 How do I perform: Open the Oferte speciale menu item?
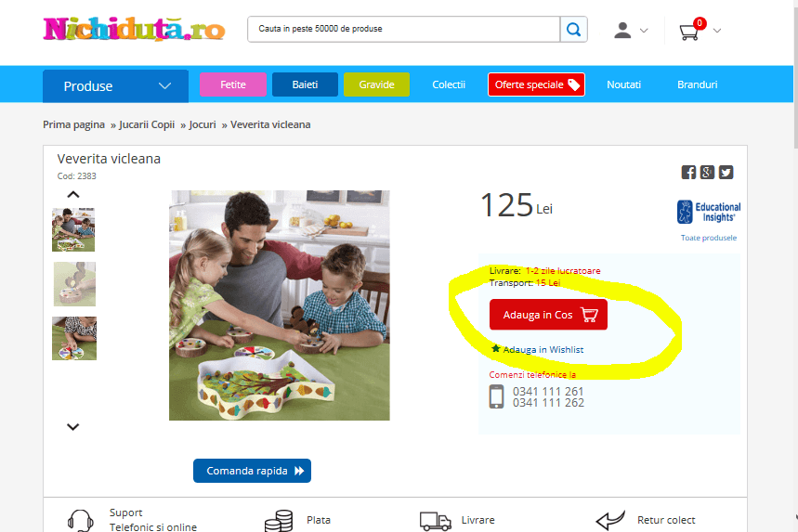pyautogui.click(x=536, y=84)
